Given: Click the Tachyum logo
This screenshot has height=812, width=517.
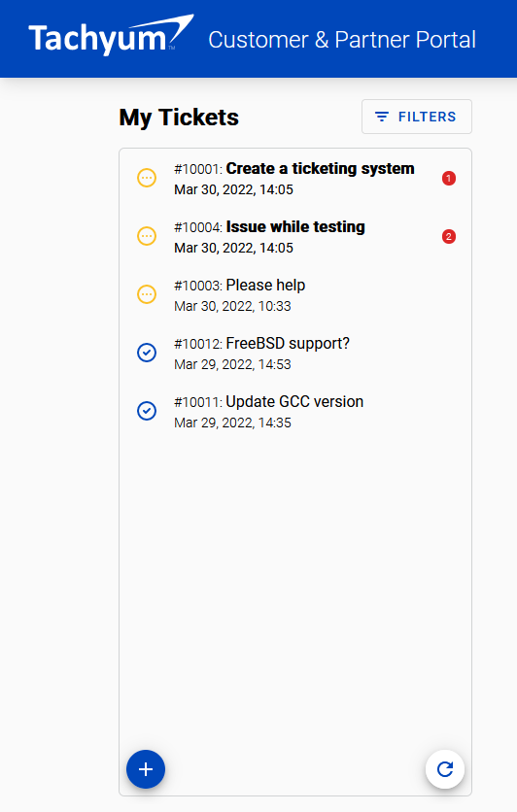Looking at the screenshot, I should pos(111,35).
